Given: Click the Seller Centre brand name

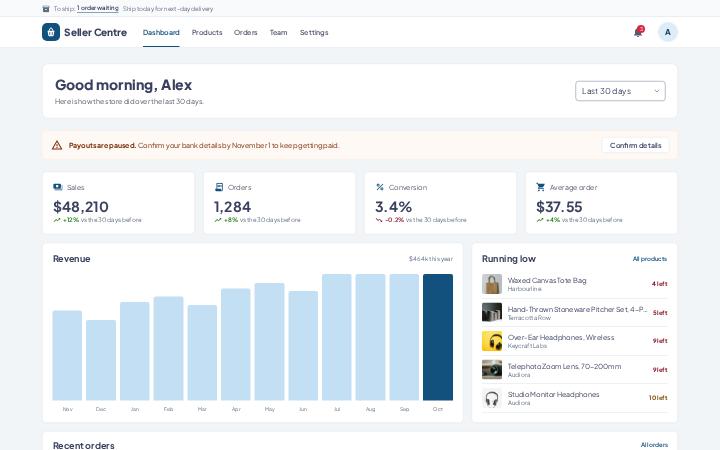Looking at the screenshot, I should (96, 33).
